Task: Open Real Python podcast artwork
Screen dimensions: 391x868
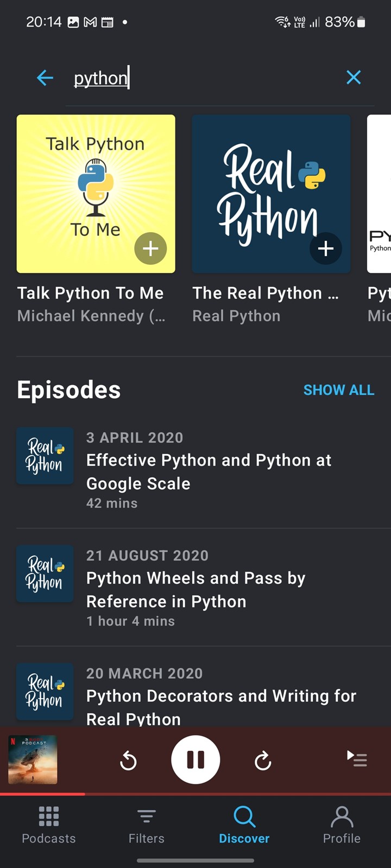Action: [272, 194]
